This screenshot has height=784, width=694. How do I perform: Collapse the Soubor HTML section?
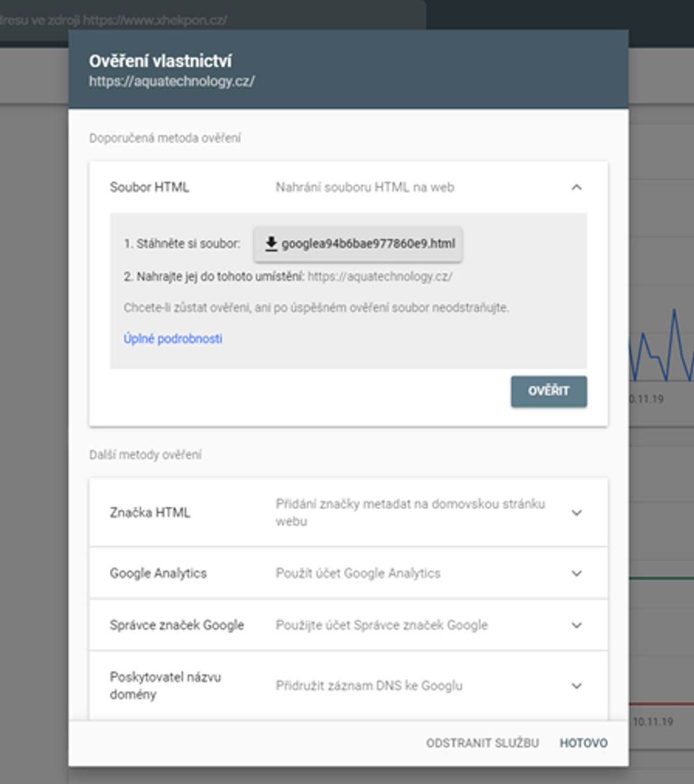577,187
